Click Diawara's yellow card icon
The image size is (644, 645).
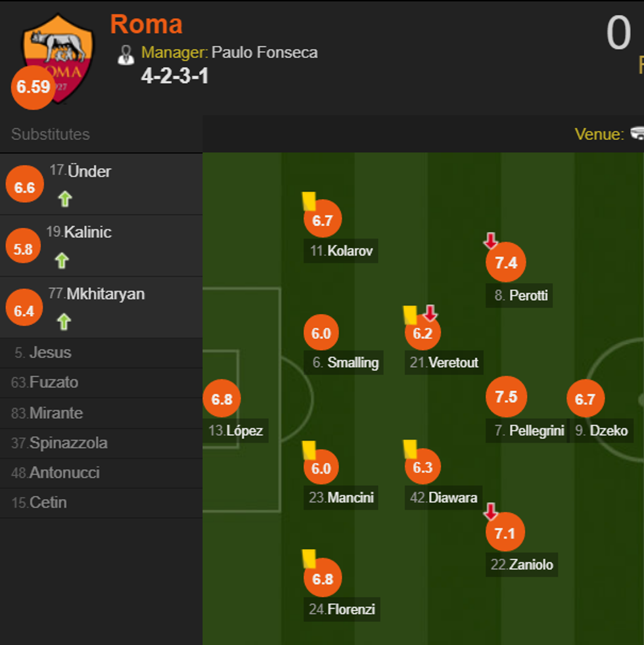tap(411, 449)
